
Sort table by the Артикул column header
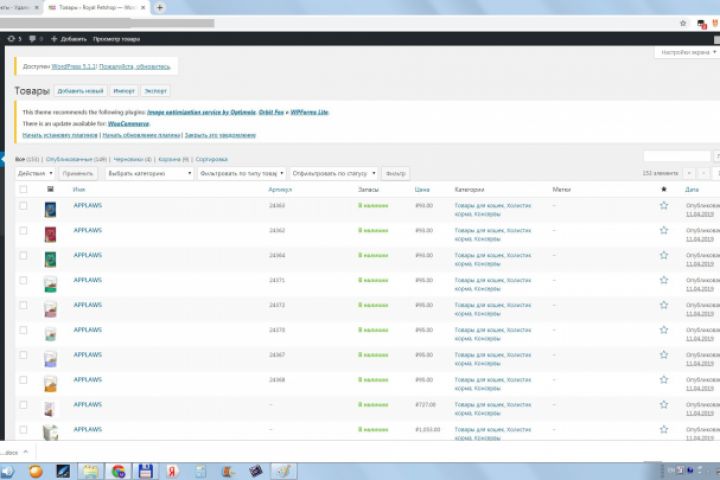point(280,189)
